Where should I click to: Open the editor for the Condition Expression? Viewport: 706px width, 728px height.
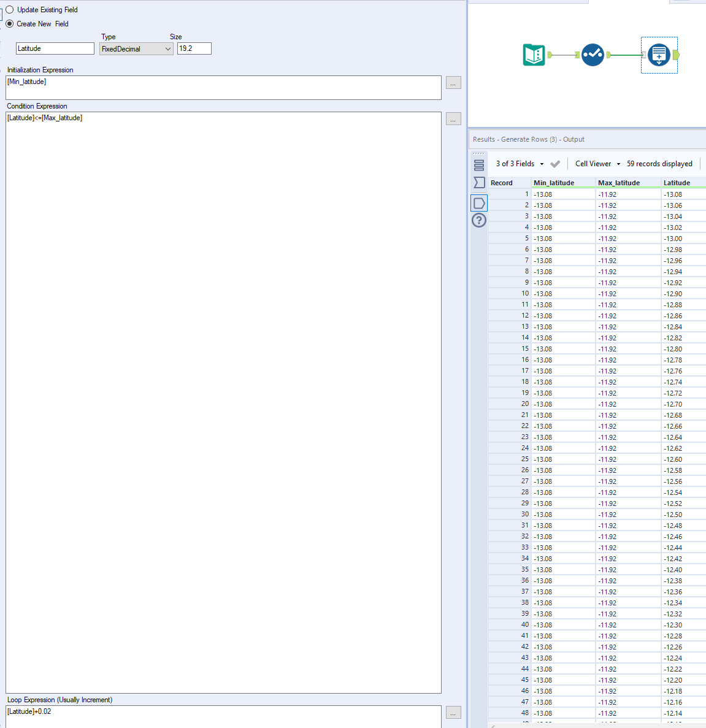coord(453,119)
